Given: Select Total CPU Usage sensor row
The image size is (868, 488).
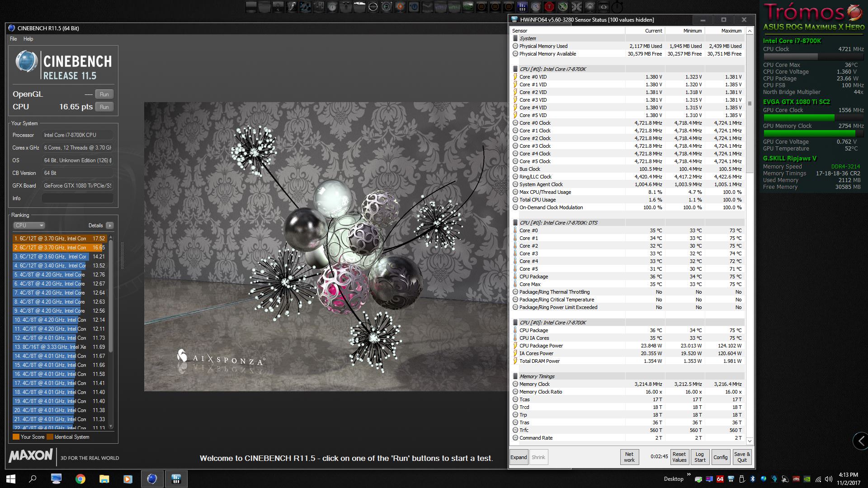Looking at the screenshot, I should (627, 200).
